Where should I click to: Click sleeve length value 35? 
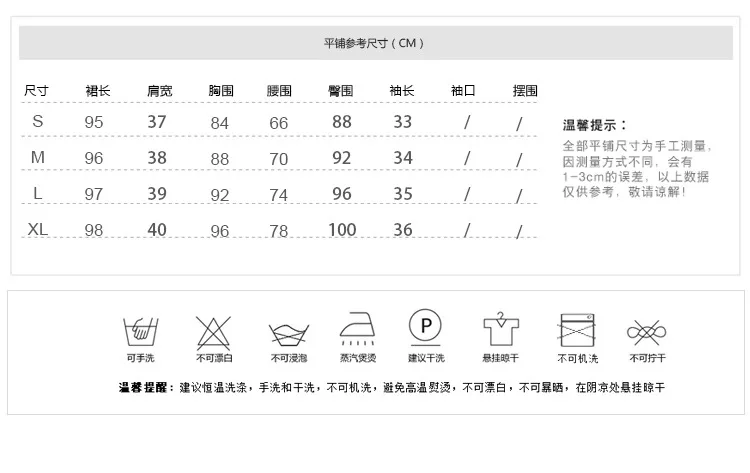pyautogui.click(x=403, y=193)
